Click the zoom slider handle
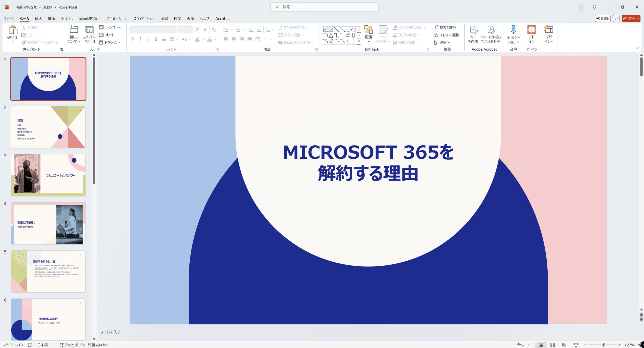Screen dimensions: 644x348 coord(603,345)
